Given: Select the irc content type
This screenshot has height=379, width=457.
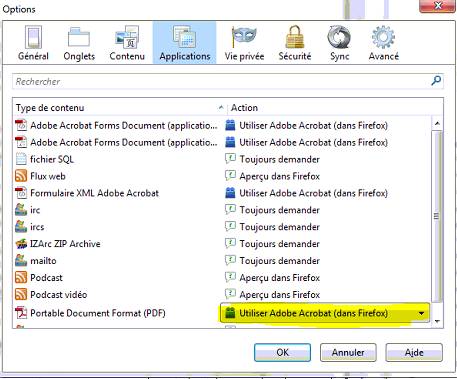Looking at the screenshot, I should click(x=35, y=210).
